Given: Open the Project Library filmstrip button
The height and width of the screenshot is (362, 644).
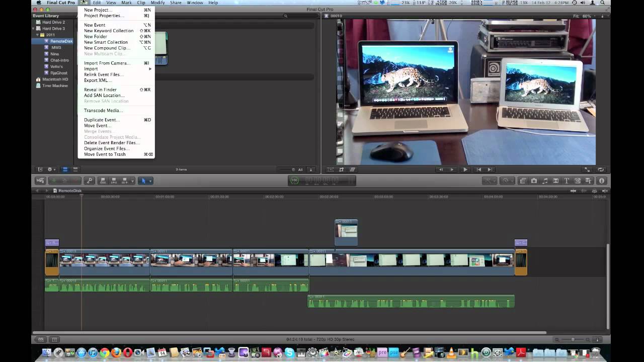Looking at the screenshot, I should tap(41, 340).
